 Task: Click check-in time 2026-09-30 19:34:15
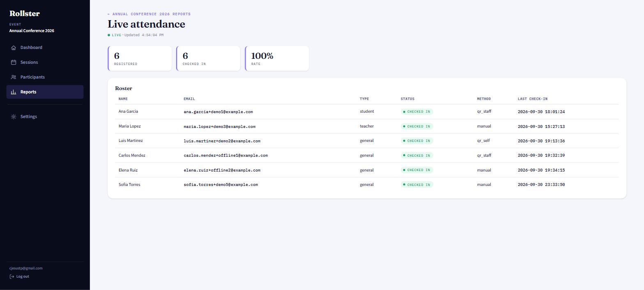click(541, 170)
